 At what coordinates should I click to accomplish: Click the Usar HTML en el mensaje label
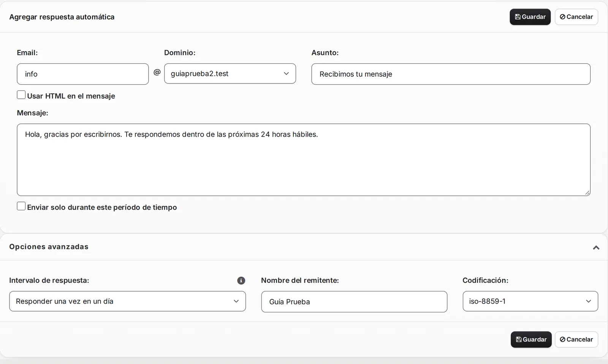coord(71,96)
